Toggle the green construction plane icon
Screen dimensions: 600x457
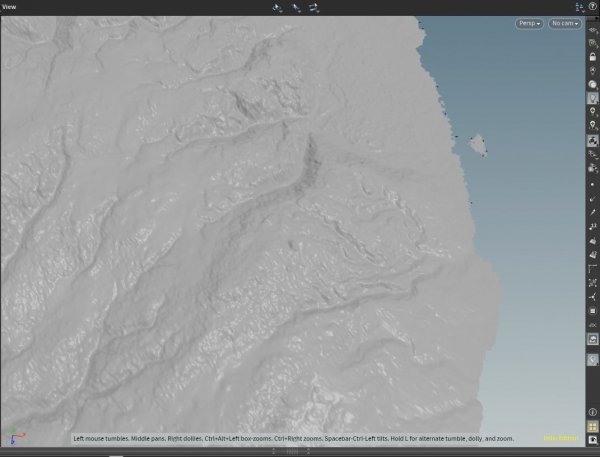[x=592, y=43]
